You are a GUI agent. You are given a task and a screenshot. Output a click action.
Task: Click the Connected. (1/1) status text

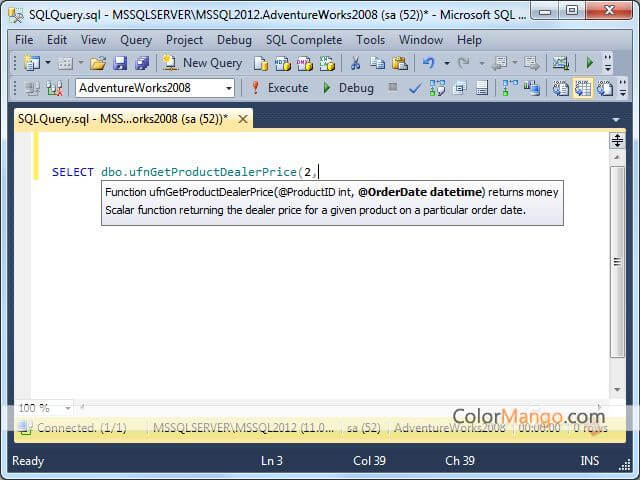coord(82,428)
